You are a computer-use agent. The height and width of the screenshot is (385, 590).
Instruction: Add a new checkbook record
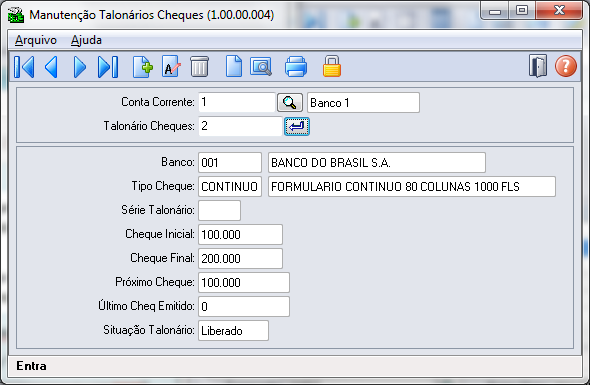coord(143,67)
